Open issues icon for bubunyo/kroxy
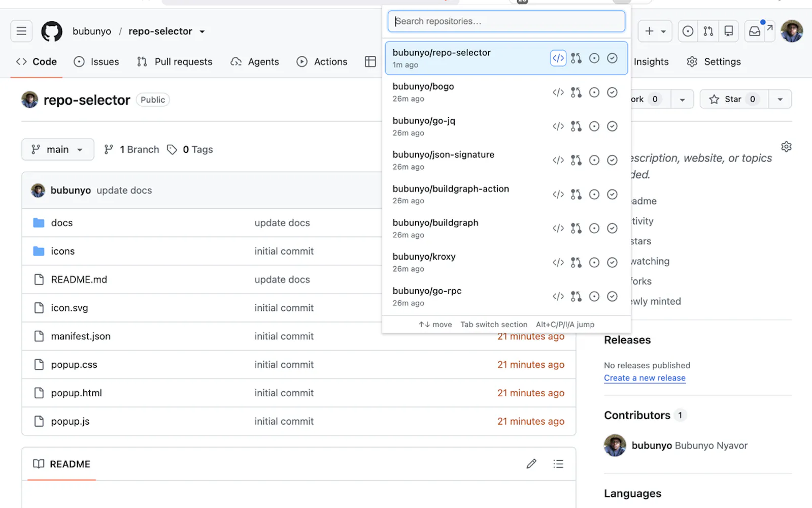The image size is (812, 508). (x=594, y=263)
